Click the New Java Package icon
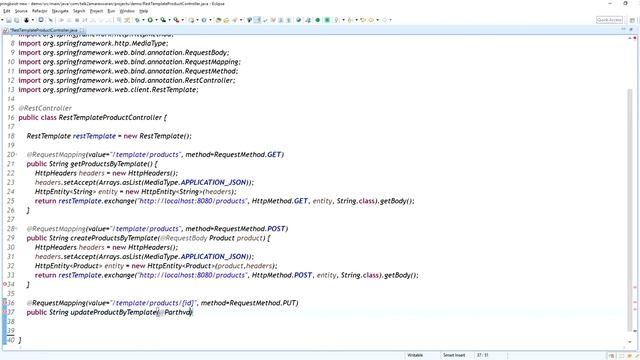This screenshot has height=360, width=640. [191, 20]
